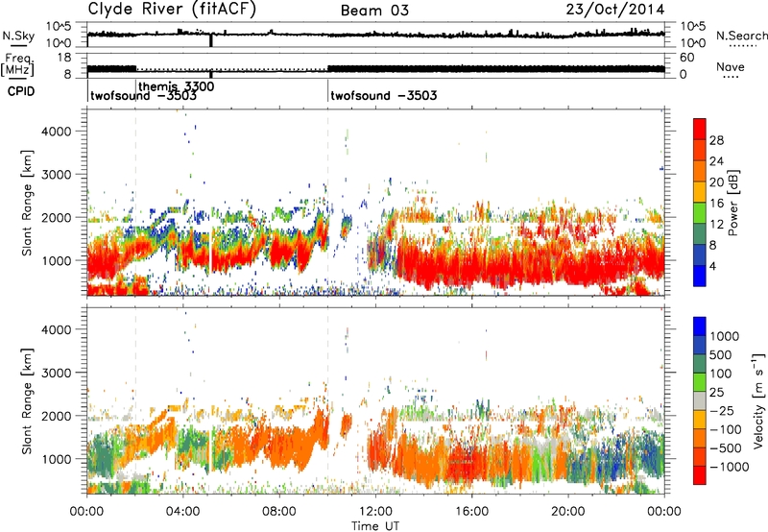Viewport: 768px width, 532px height.
Task: Pick the dark blue 4 dB power color band
Action: [700, 276]
